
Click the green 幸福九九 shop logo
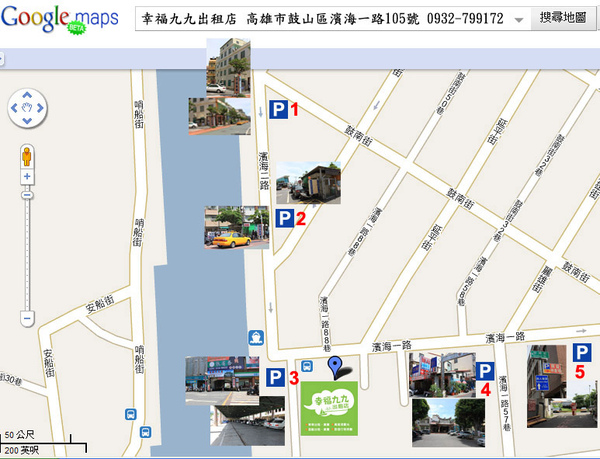click(x=329, y=408)
